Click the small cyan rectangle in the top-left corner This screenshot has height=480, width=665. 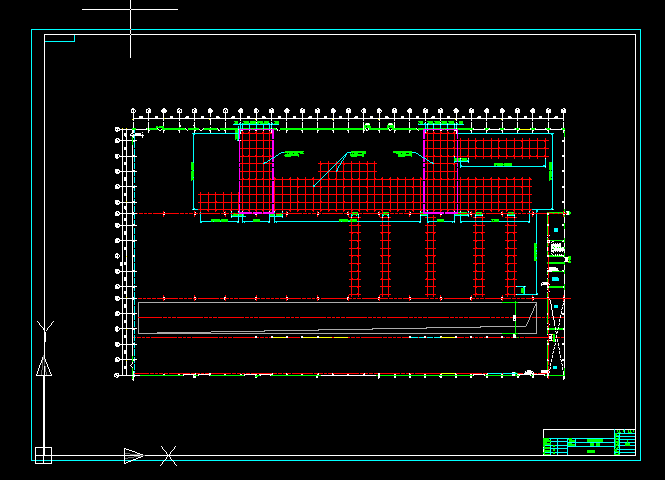click(x=60, y=38)
